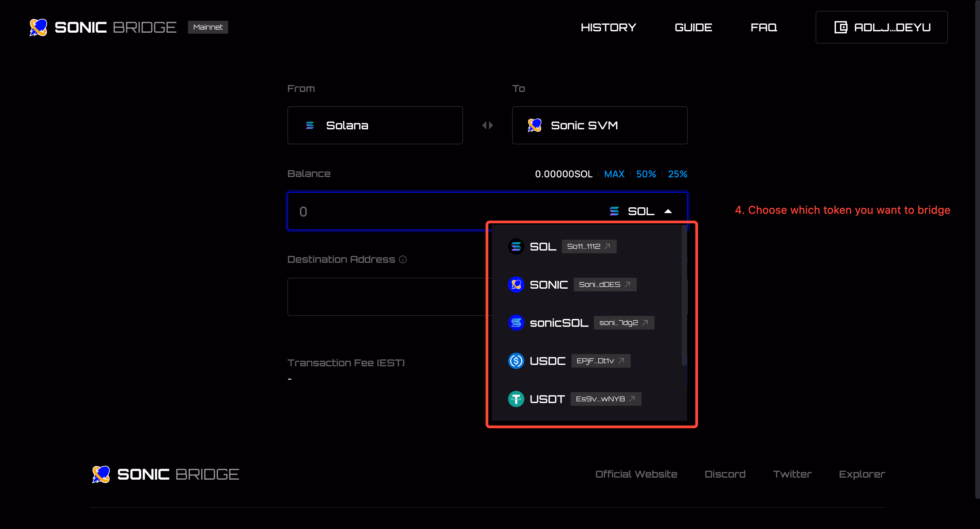Swap From and To chains arrows
This screenshot has height=529, width=980.
pos(487,125)
